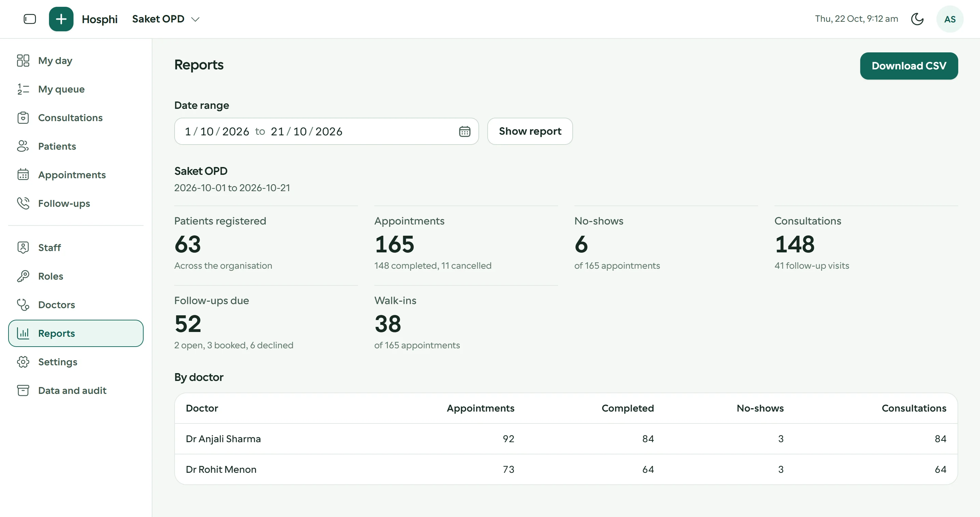This screenshot has height=517, width=980.
Task: Click the Follow-ups phone icon
Action: [23, 203]
